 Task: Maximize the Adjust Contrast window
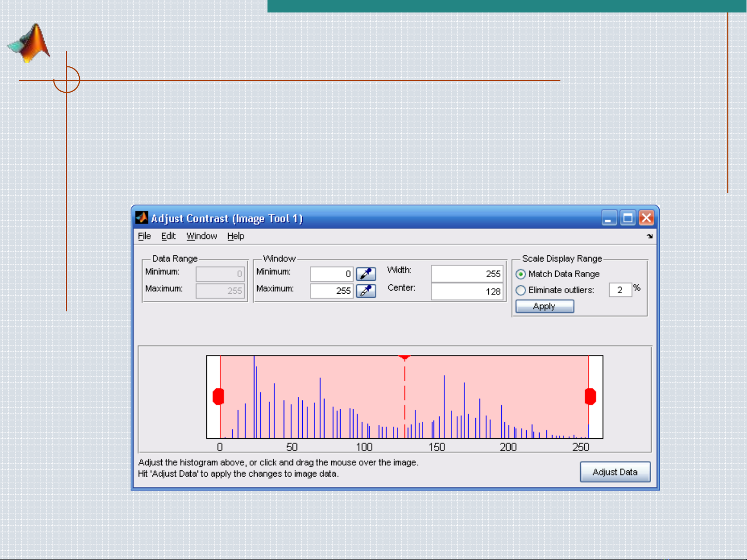(628, 218)
